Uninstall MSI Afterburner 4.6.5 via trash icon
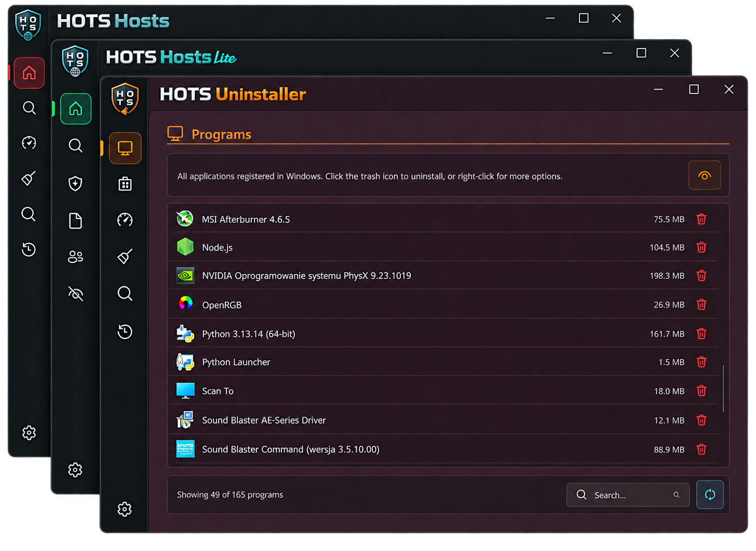 (701, 219)
